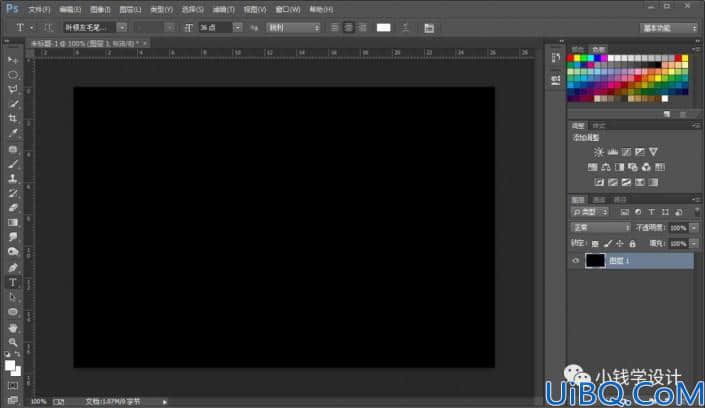Enable filter for type layers

click(651, 212)
